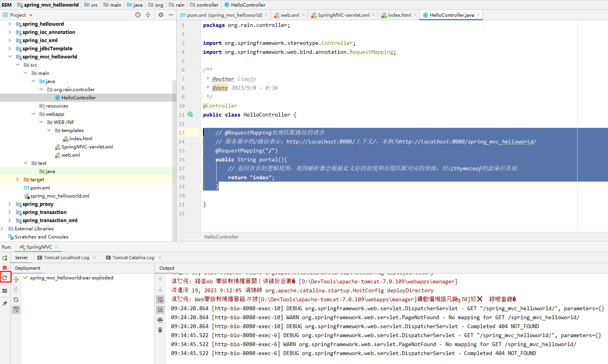Click the HelloController editor footer breadcrumb
The image size is (608, 364).
221,237
